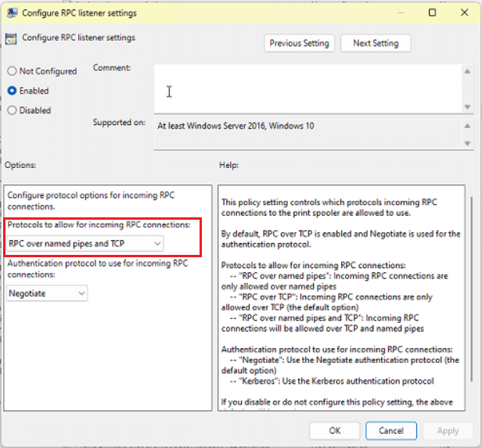Click the Comment box scroll down arrow

click(x=467, y=107)
